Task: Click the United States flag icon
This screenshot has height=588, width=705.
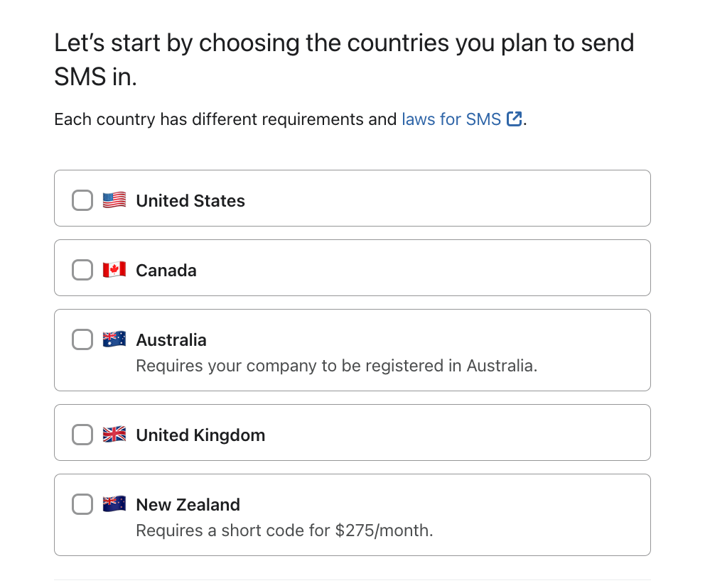Action: click(115, 200)
